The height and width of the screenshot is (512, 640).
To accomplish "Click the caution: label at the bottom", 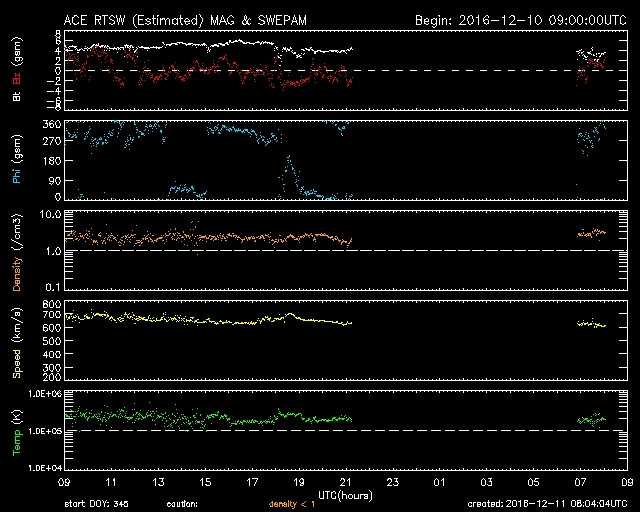I will pyautogui.click(x=183, y=504).
